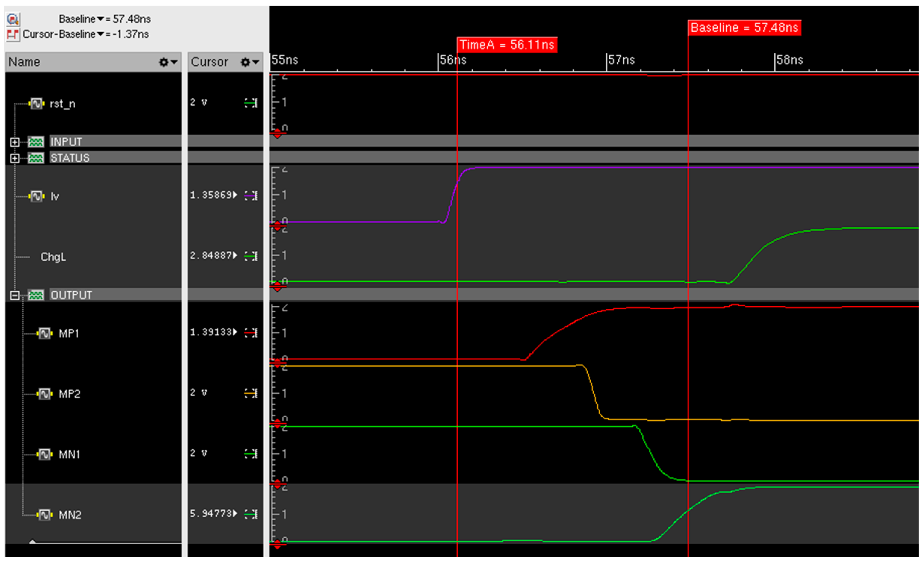This screenshot has width=924, height=563.
Task: Click the purple trace style swatch for lv
Action: click(x=250, y=195)
